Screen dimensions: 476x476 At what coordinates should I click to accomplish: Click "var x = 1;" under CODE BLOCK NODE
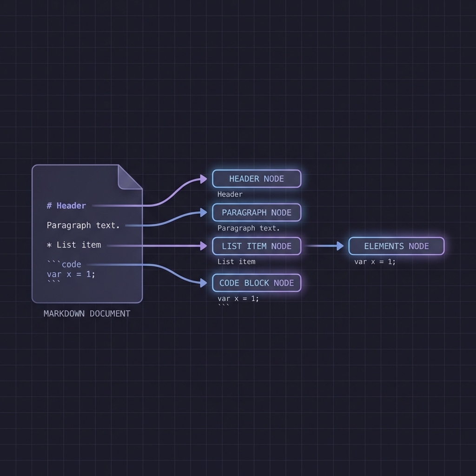(x=238, y=298)
